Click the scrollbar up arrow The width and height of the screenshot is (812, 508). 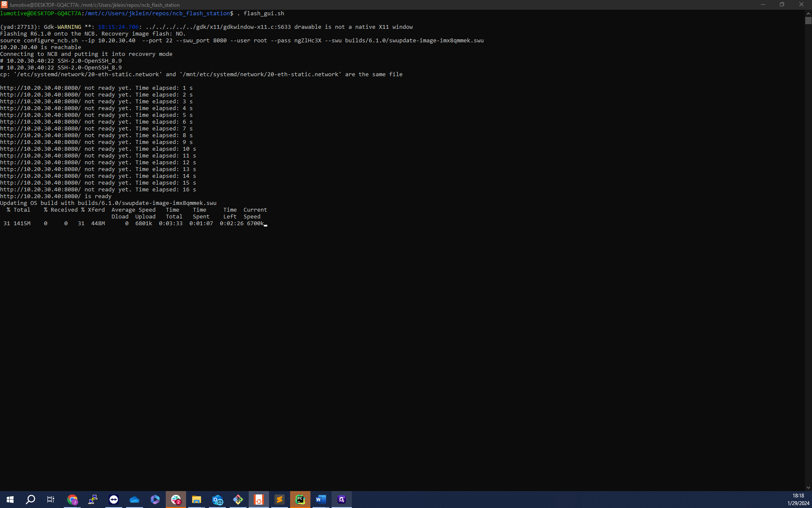[808, 14]
